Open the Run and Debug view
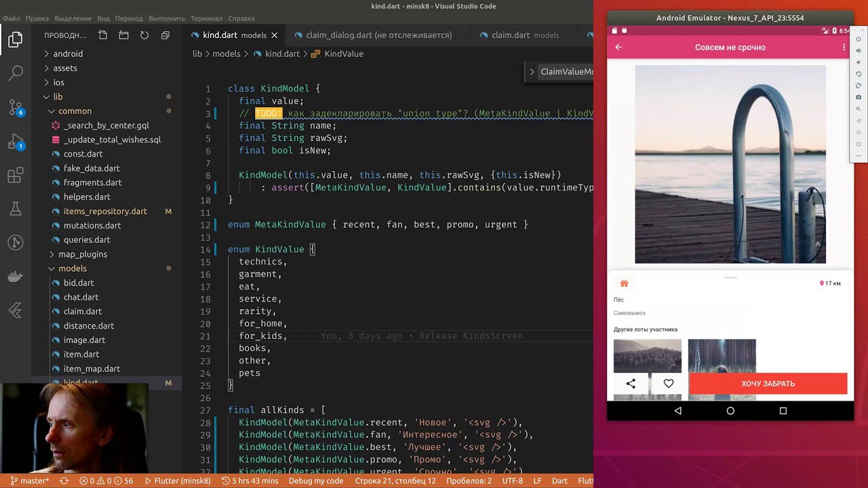 (16, 142)
